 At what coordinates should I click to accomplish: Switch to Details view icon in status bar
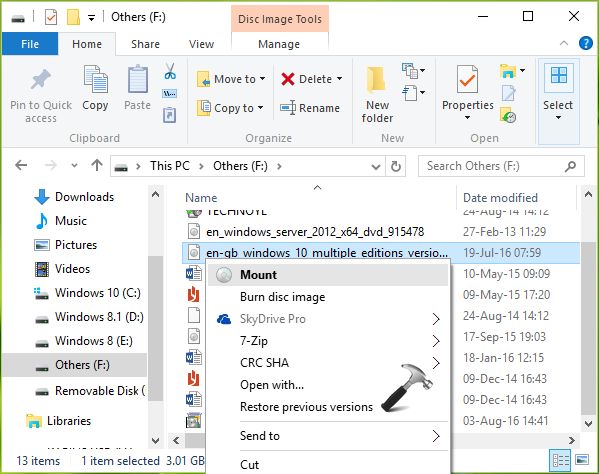560,460
